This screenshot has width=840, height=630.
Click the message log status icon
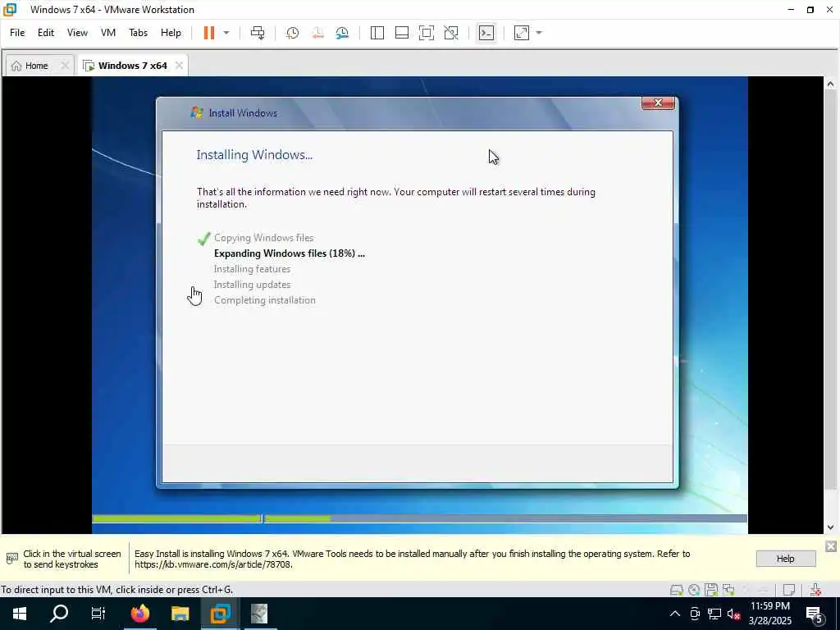pyautogui.click(x=788, y=590)
